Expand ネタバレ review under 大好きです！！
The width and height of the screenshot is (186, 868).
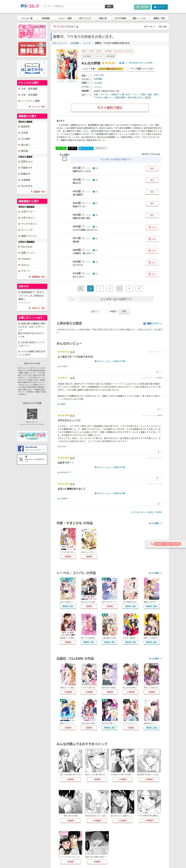[110, 467]
